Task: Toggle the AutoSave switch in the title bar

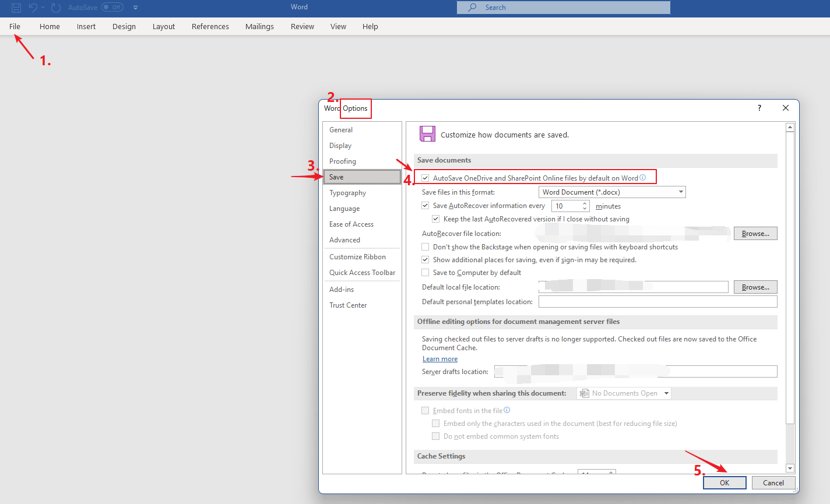Action: pos(112,8)
